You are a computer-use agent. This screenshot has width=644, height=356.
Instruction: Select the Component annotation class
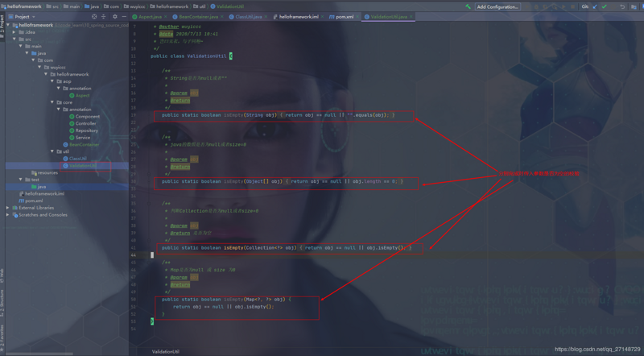click(x=85, y=116)
